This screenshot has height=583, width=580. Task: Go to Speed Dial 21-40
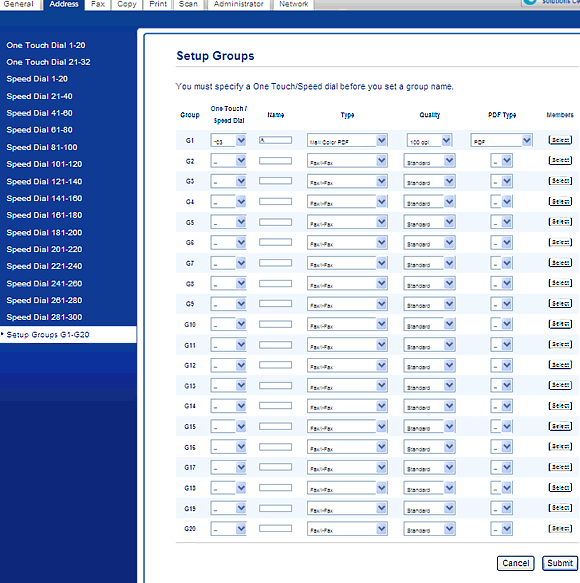[x=39, y=96]
